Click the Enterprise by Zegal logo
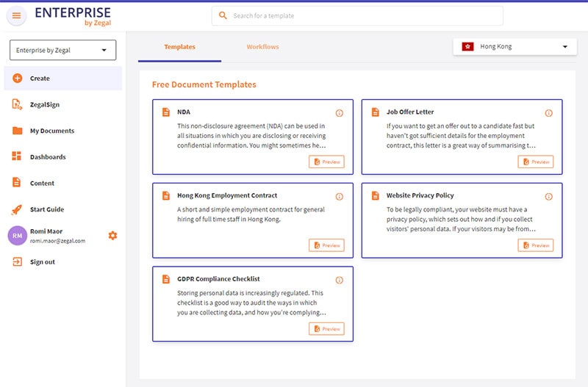Viewport: 588px width, 387px height. (x=73, y=17)
